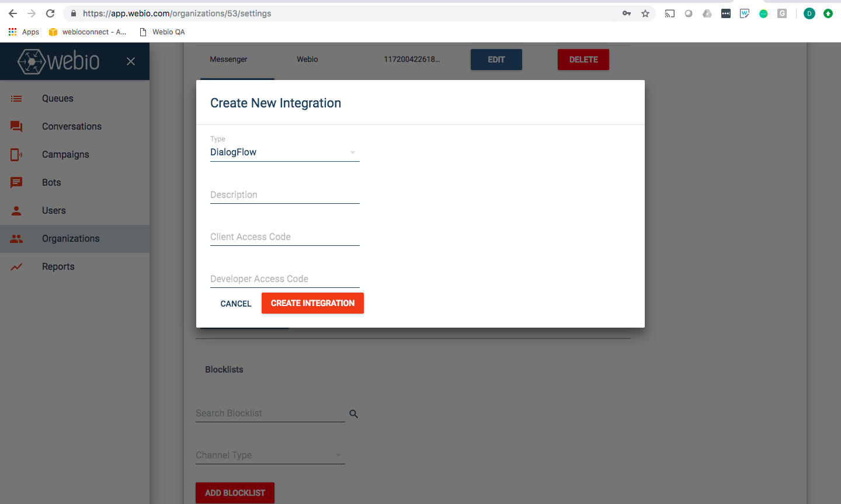Click the W document extension icon
841x504 pixels.
click(x=745, y=13)
